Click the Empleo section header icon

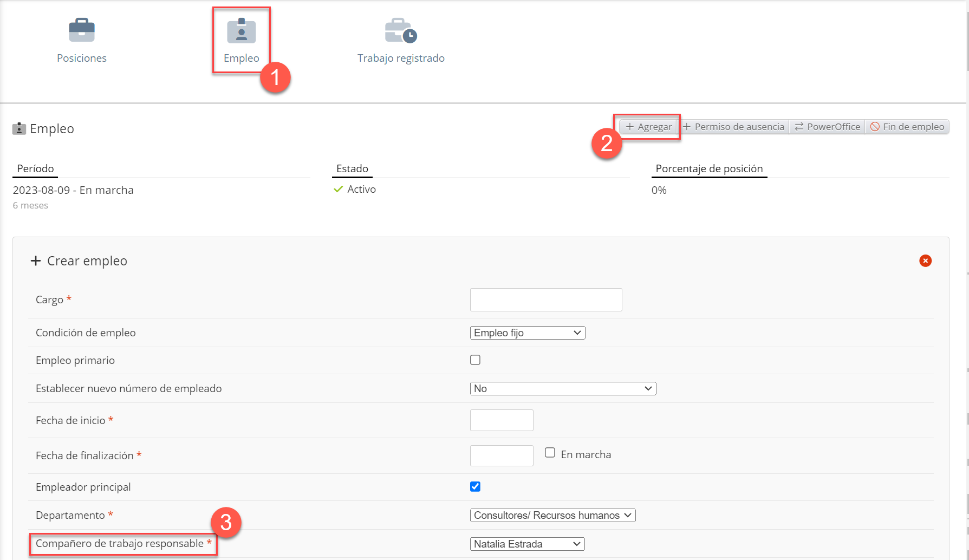tap(19, 129)
